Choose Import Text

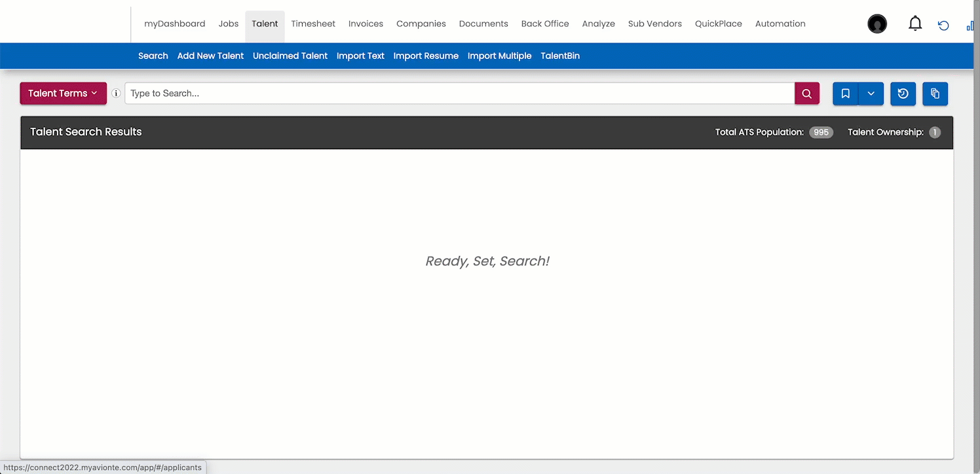click(360, 56)
